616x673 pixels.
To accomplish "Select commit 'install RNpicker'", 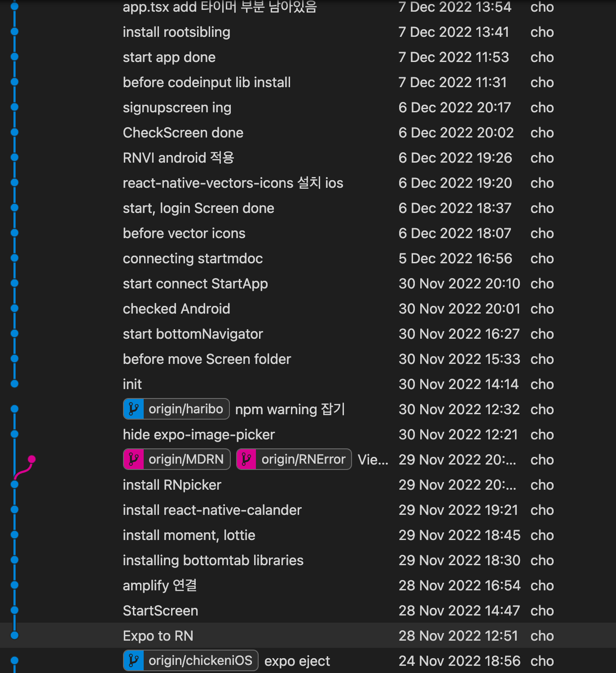I will [172, 485].
